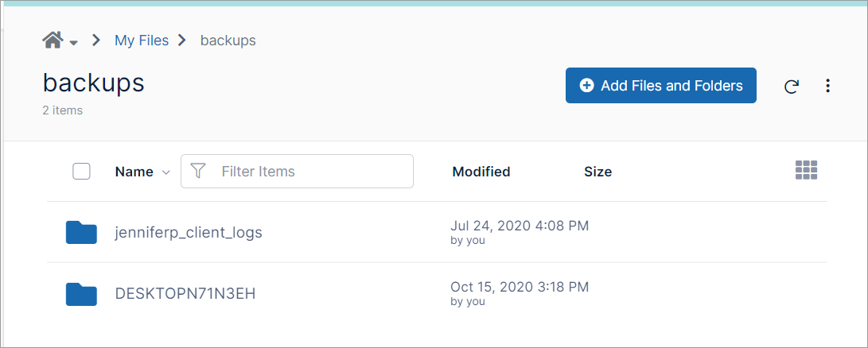Click the plus icon on the add button
Viewport: 868px width, 348px height.
(587, 86)
